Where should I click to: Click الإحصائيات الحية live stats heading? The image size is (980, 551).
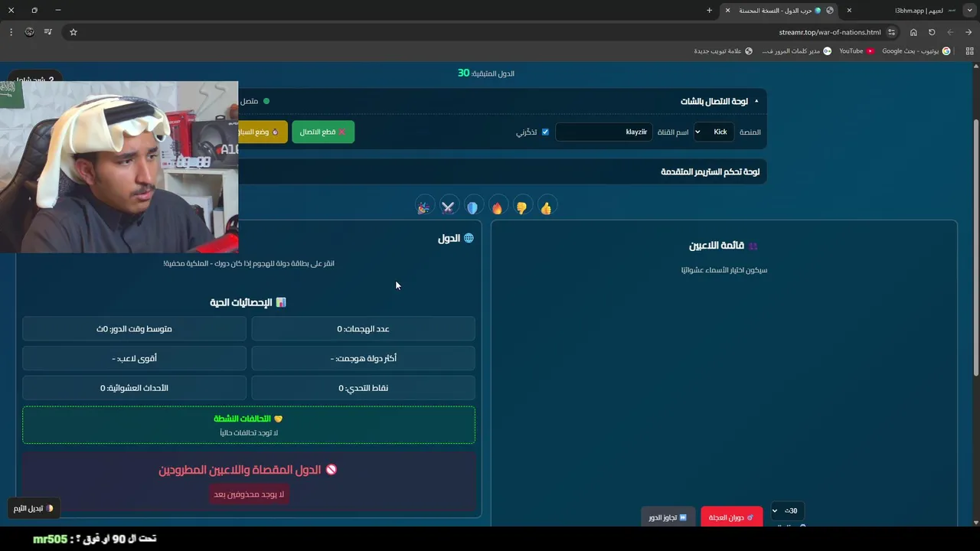(x=248, y=302)
